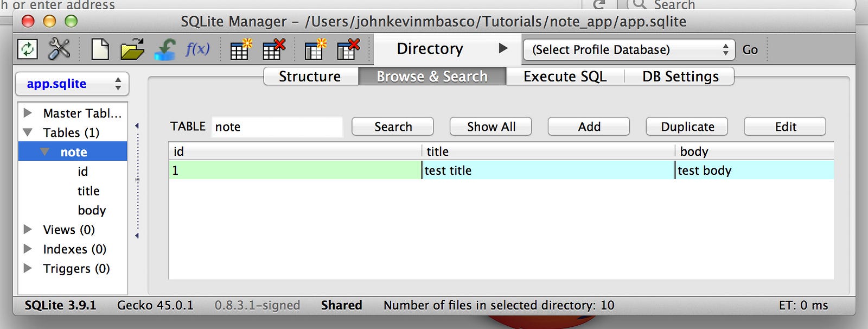Click the Edit button
Image resolution: width=868 pixels, height=329 pixels.
tap(786, 126)
